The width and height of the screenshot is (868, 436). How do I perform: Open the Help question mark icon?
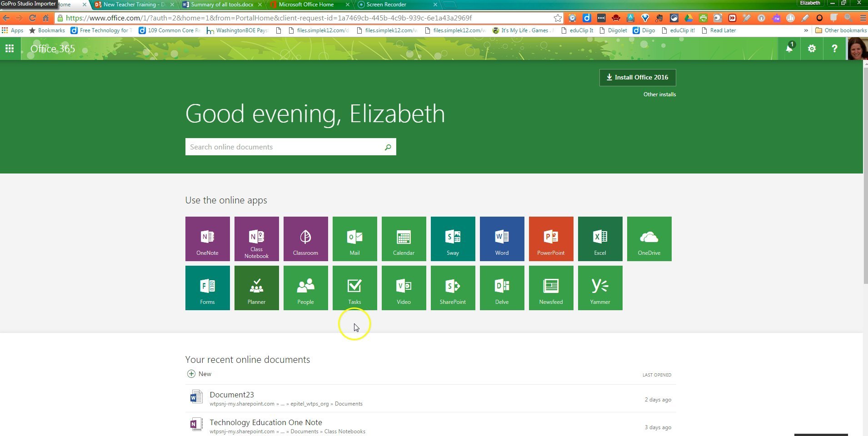[834, 48]
